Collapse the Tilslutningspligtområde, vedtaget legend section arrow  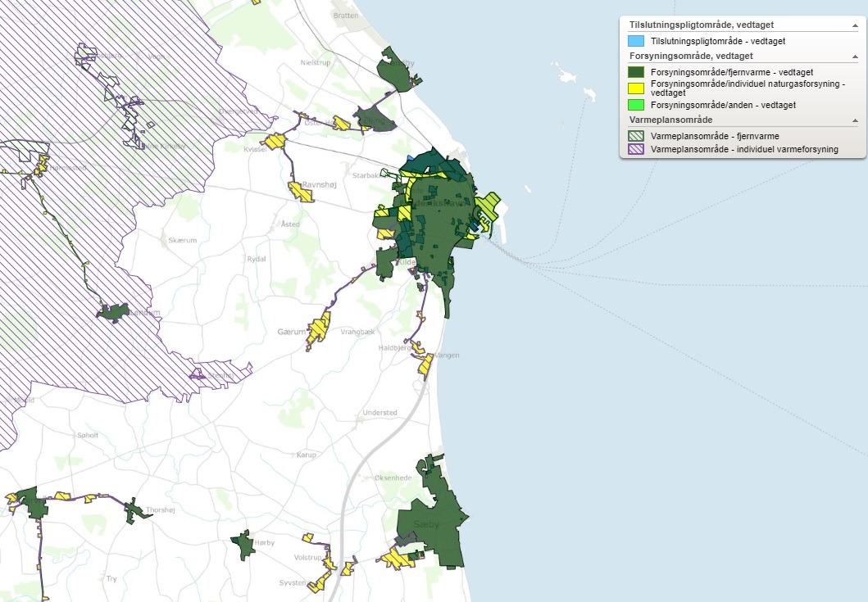click(855, 25)
